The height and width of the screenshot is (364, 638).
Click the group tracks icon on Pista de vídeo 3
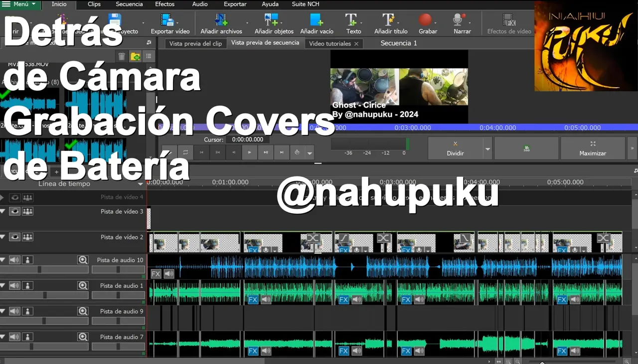27,211
